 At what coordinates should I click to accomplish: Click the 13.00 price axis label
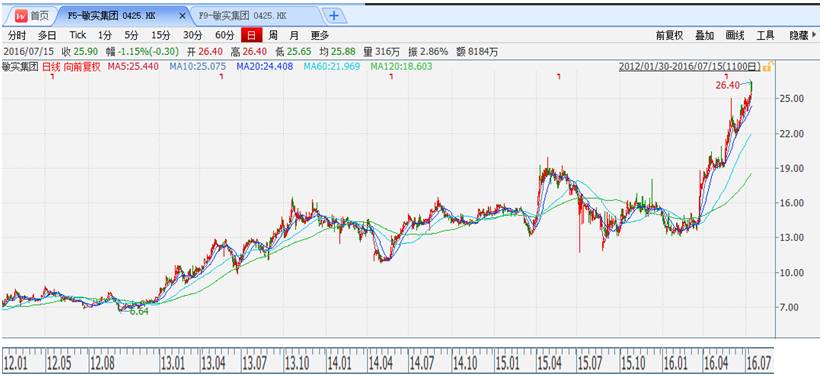792,238
